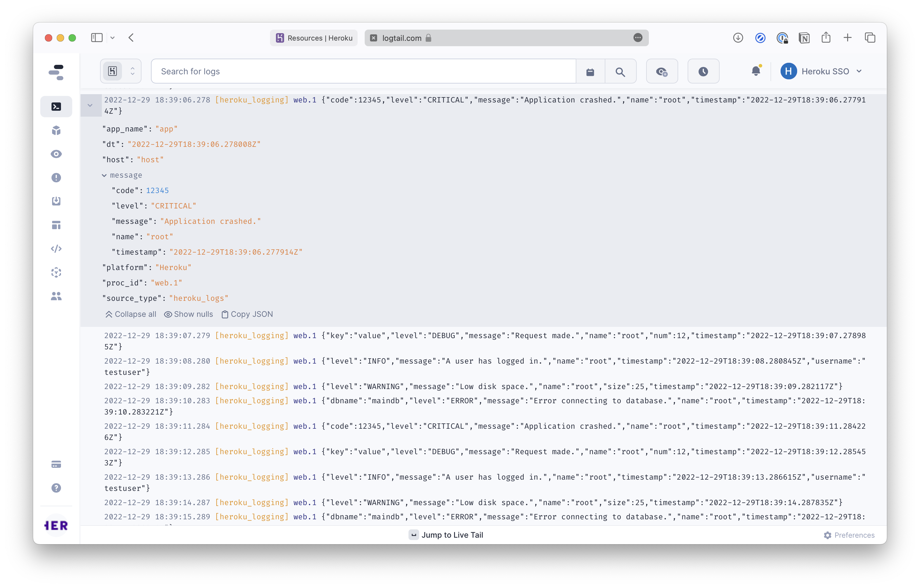
Task: Open the Live tail terminal sidebar icon
Action: coord(56,107)
